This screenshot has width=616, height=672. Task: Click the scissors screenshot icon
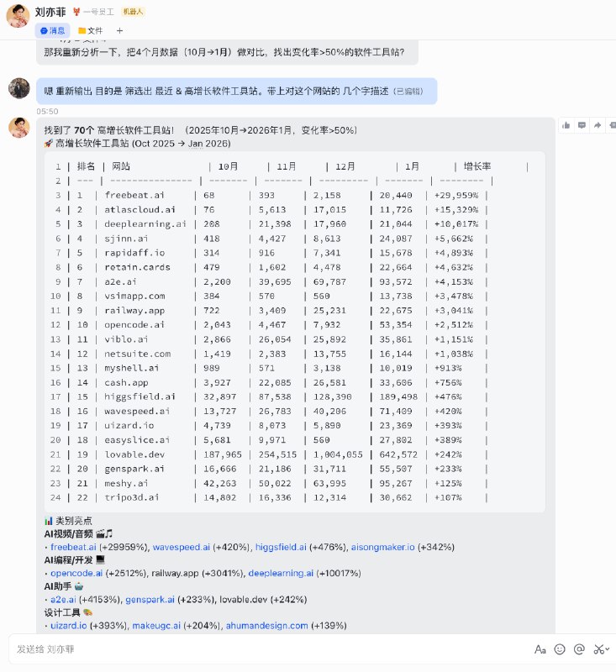click(598, 649)
